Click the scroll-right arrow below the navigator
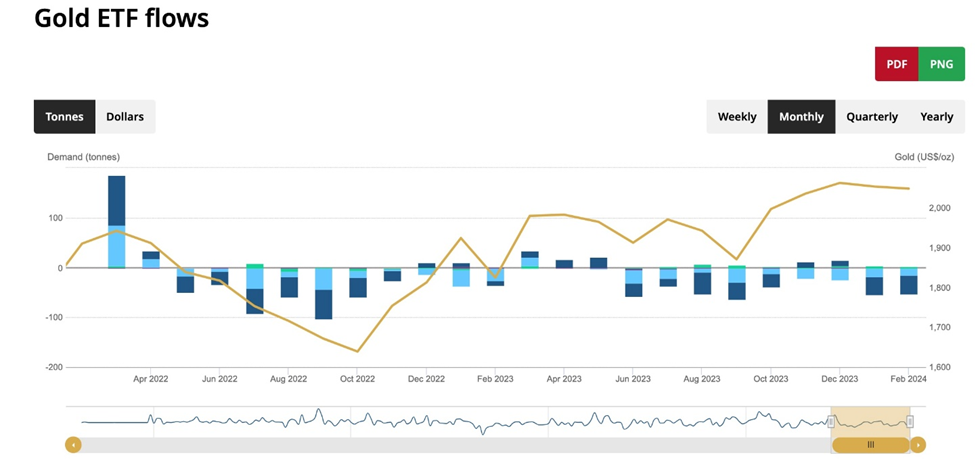The image size is (980, 466). coord(918,444)
